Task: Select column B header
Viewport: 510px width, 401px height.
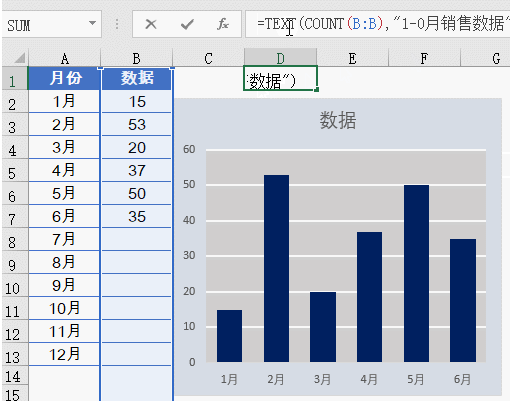Action: [136, 58]
